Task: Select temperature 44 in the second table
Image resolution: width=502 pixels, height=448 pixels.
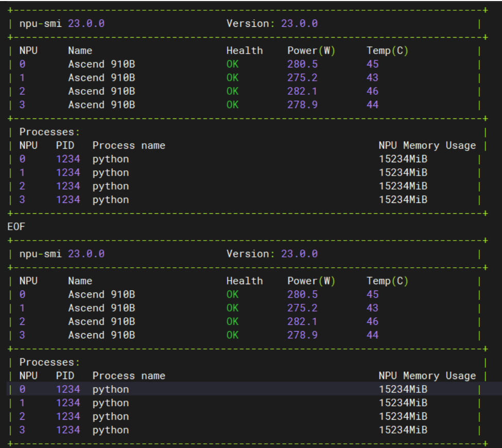Action: [372, 335]
